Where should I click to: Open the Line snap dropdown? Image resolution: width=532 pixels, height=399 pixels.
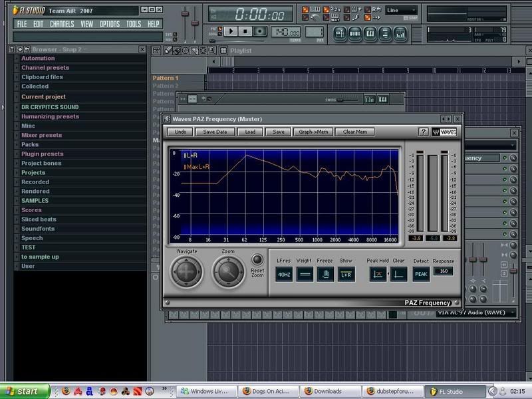(x=401, y=11)
